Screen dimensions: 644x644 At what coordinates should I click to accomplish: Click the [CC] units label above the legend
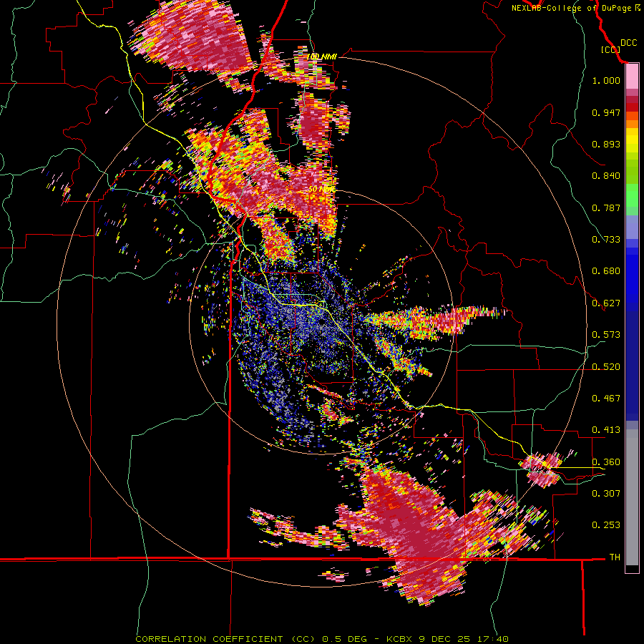coord(610,49)
